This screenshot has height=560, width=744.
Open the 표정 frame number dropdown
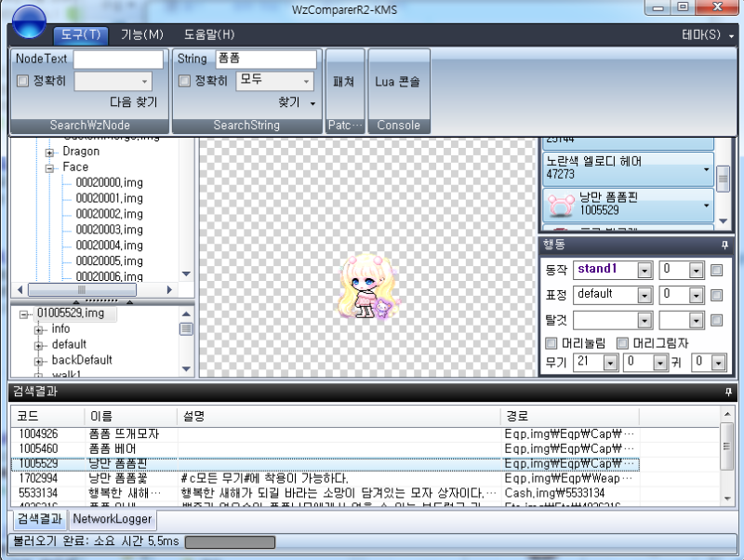(696, 295)
